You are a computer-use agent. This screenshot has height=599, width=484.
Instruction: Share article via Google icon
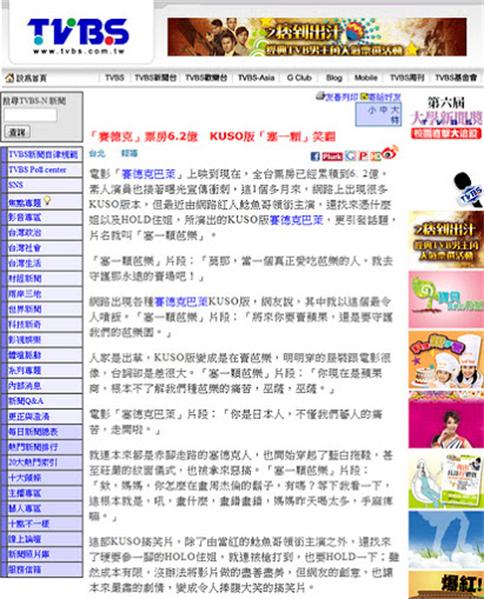point(350,155)
